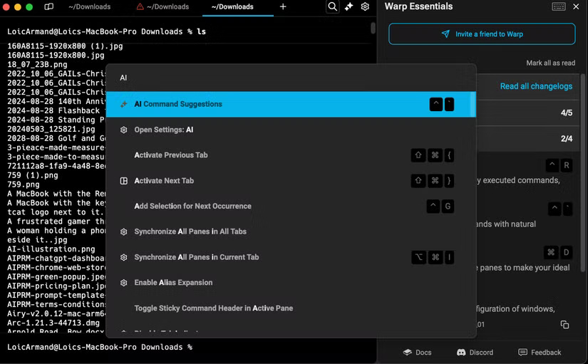Screen dimensions: 588x364
Task: Toggle the tabs panel icon beside the window controls
Action: tap(48, 6)
